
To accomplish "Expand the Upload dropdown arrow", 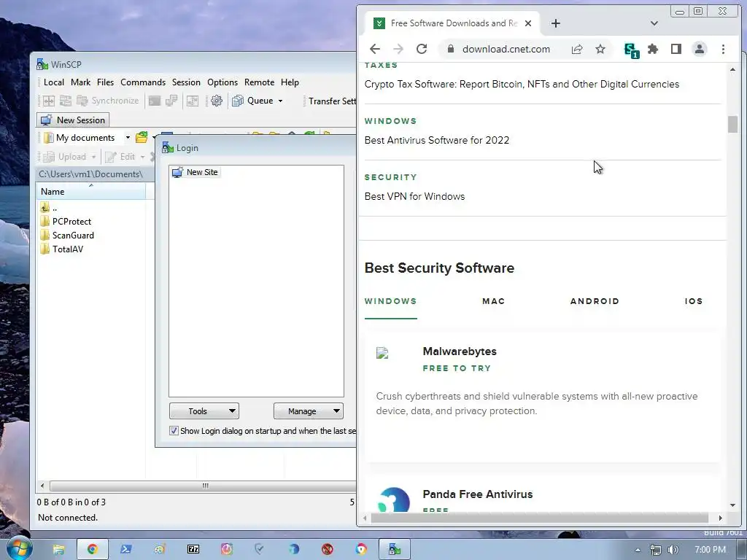I will 93,157.
